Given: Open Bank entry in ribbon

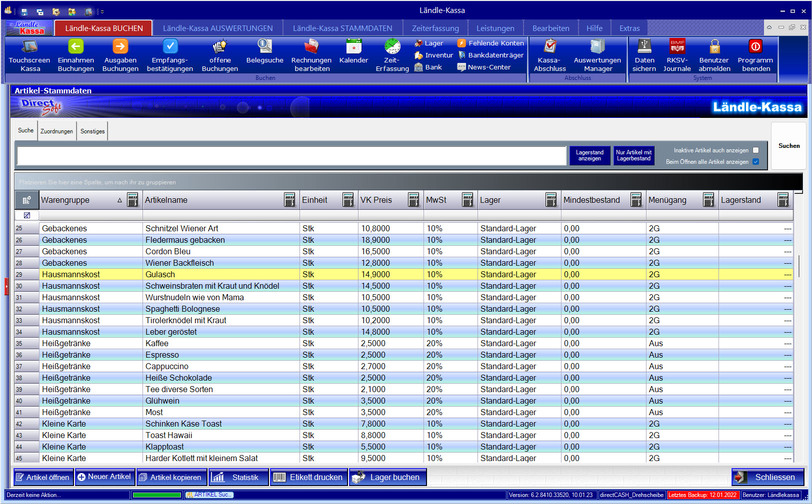Looking at the screenshot, I should [428, 67].
